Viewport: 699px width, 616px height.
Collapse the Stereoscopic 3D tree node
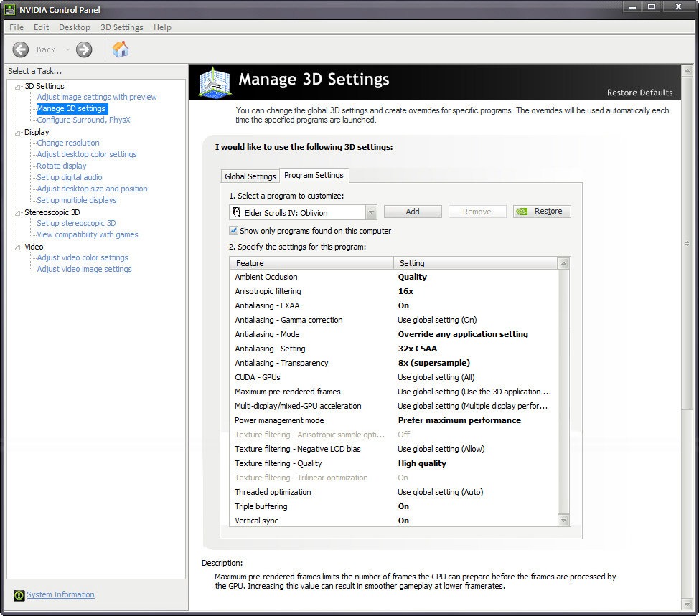pyautogui.click(x=18, y=213)
